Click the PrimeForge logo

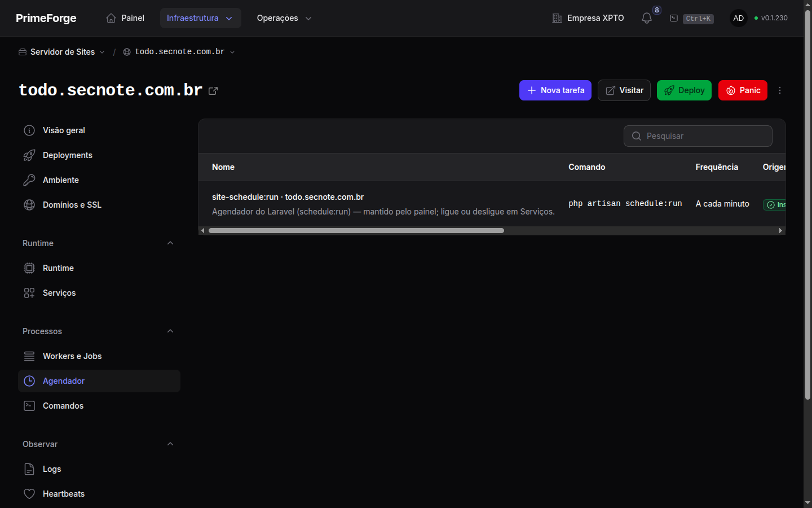click(x=46, y=18)
